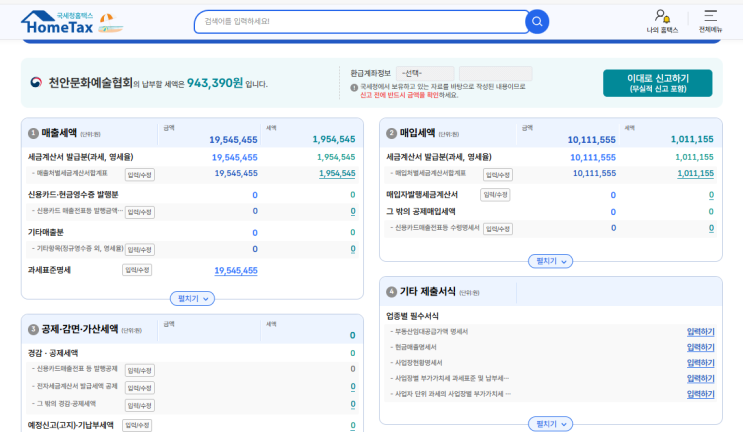
Task: Click 19,545,455 in 매출처별세금계산서합계표 row
Action: click(x=236, y=173)
